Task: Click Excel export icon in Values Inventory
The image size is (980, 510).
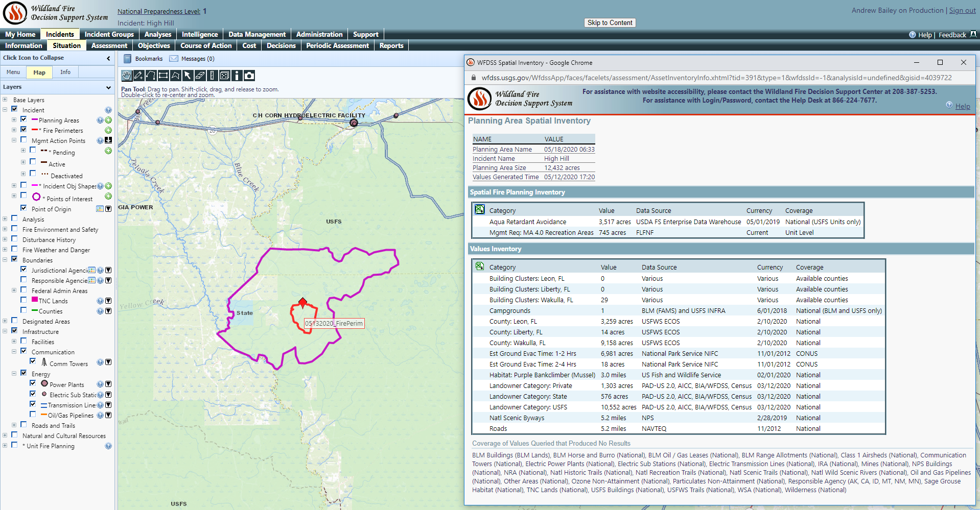Action: [479, 266]
